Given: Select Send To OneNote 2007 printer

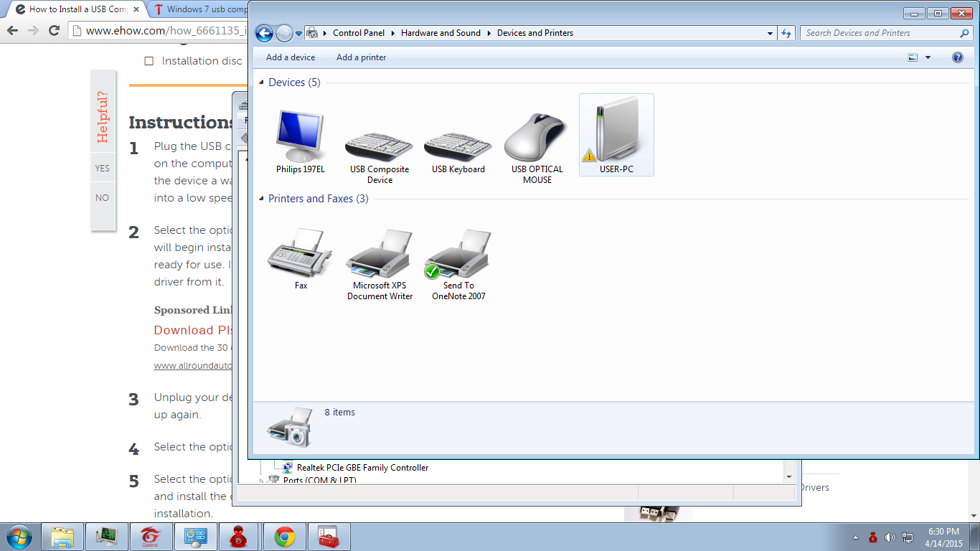Looking at the screenshot, I should click(458, 265).
